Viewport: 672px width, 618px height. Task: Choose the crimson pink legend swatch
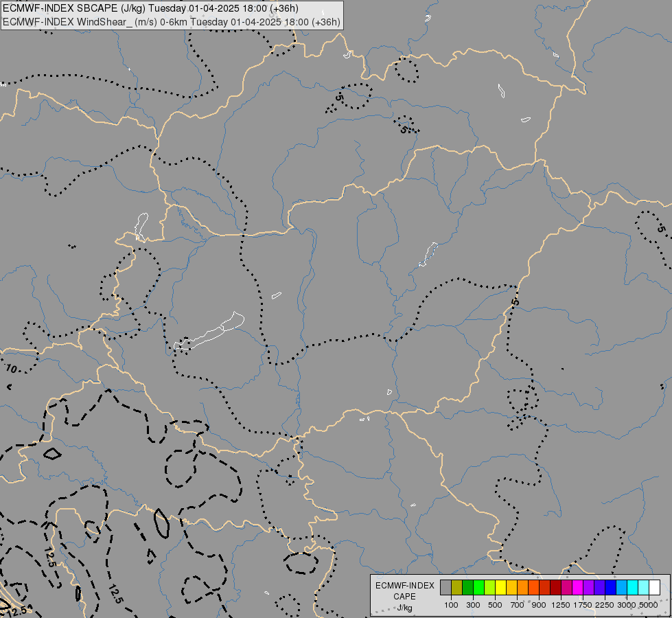click(x=566, y=588)
